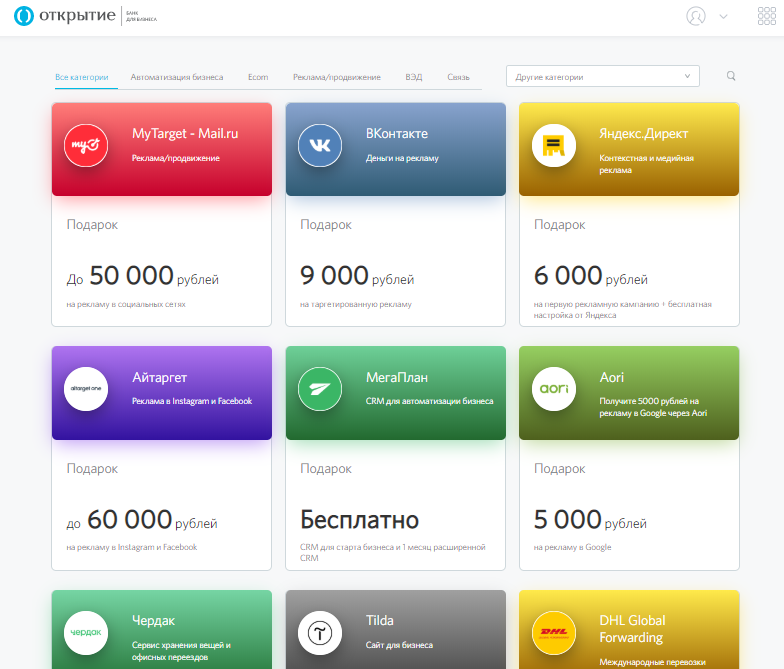This screenshot has width=784, height=669.
Task: Open the user profile avatar icon
Action: [696, 16]
